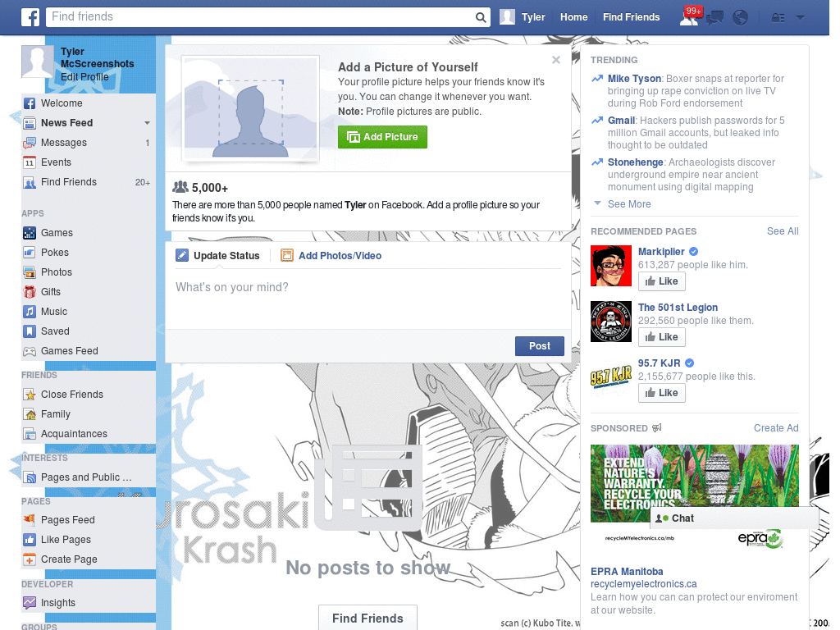
Task: Click Create Ad link
Action: click(x=776, y=428)
